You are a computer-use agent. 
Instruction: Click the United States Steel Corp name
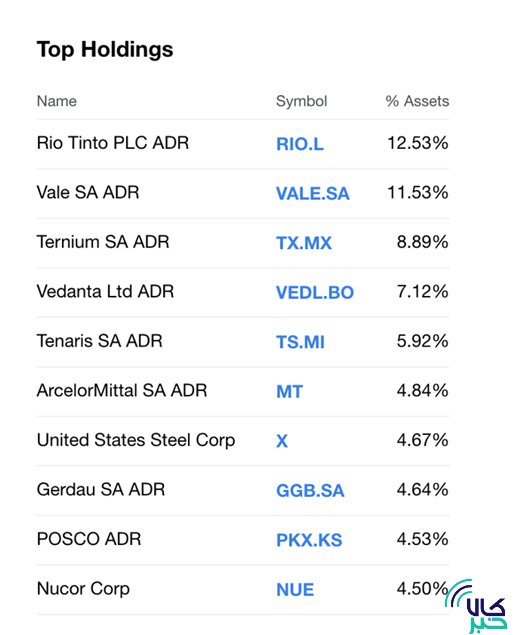(136, 440)
